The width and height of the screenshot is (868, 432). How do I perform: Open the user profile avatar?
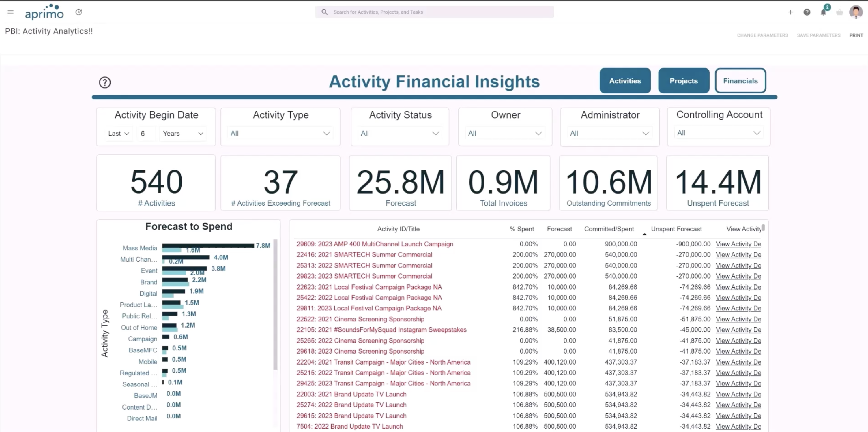[x=856, y=12]
